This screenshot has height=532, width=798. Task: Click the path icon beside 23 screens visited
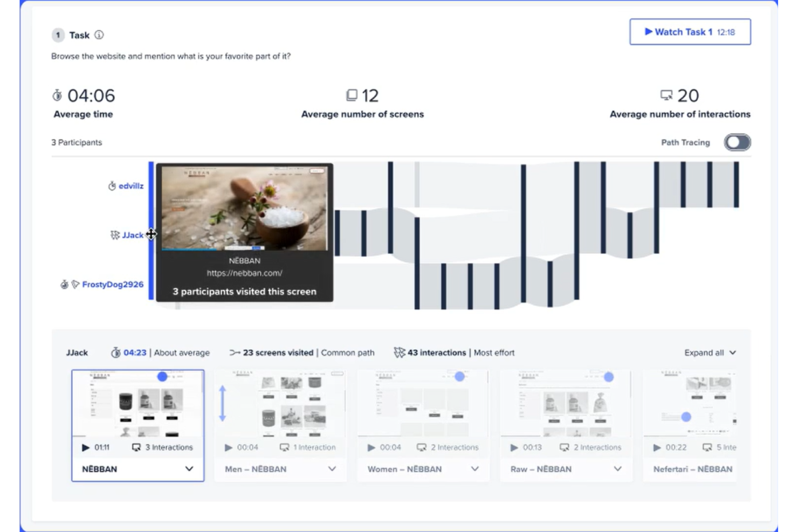[x=235, y=353]
